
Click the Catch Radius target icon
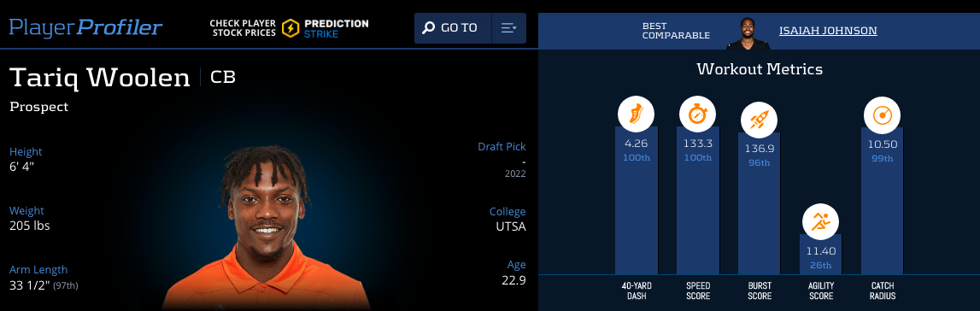pyautogui.click(x=882, y=114)
